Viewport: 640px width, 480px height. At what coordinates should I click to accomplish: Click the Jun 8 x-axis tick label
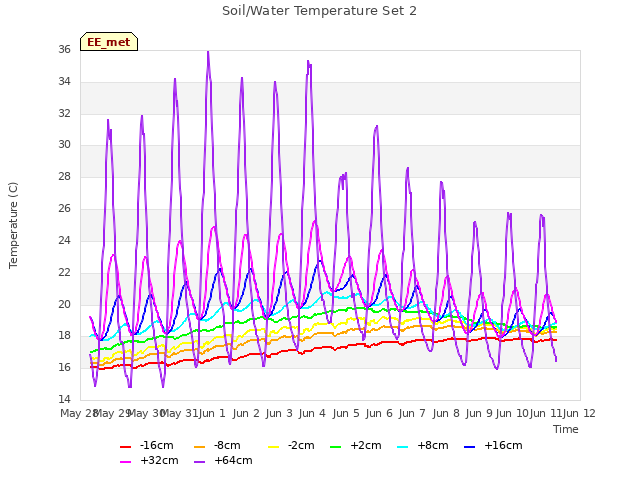pyautogui.click(x=446, y=413)
